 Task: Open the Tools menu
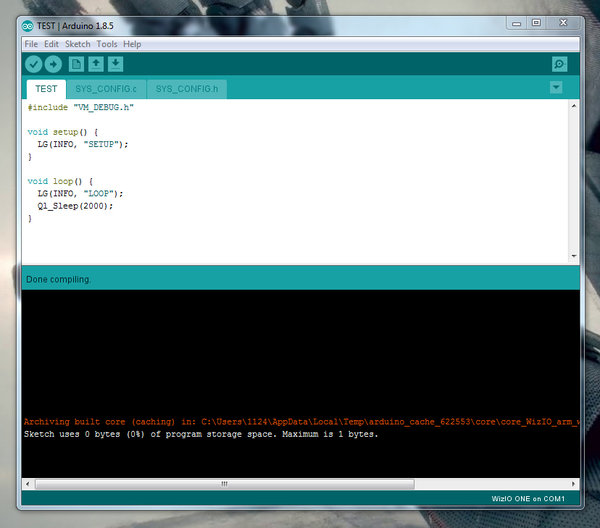tap(107, 44)
